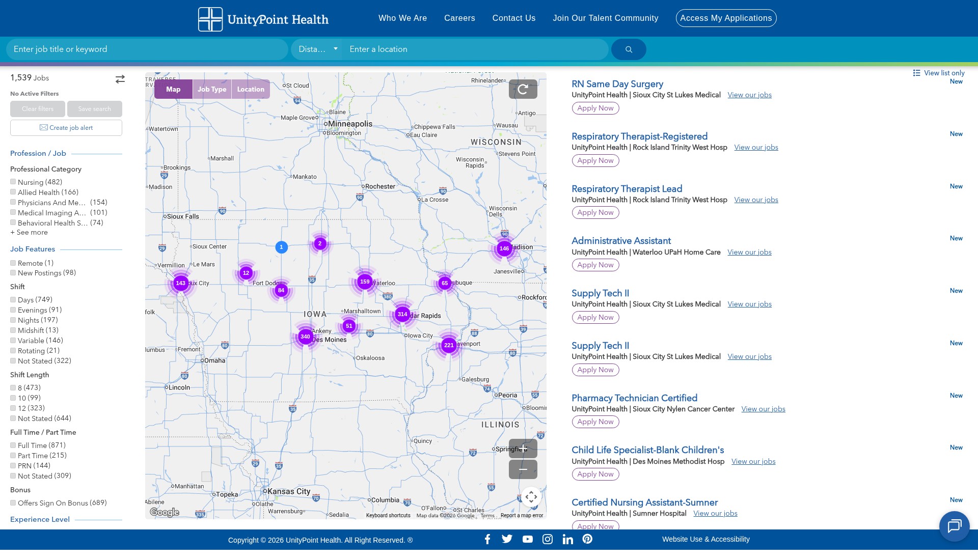Viewport: 978px width, 560px height.
Task: Click the 2 jobs map cluster
Action: (x=320, y=243)
